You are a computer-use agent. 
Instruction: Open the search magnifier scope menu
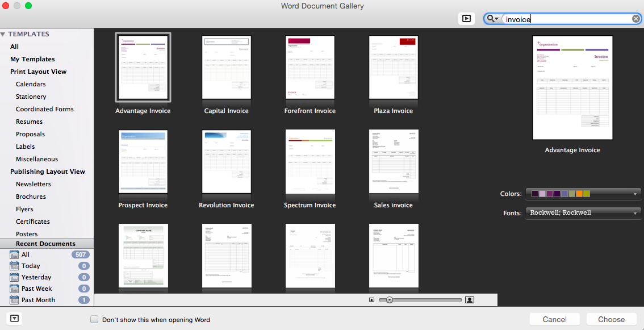point(492,18)
